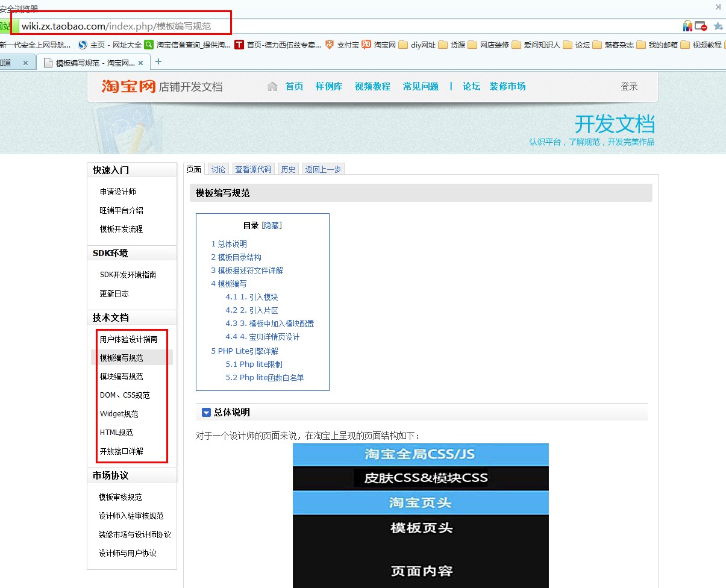Open 视频教程 in the site navigation
The image size is (726, 588).
tap(372, 86)
